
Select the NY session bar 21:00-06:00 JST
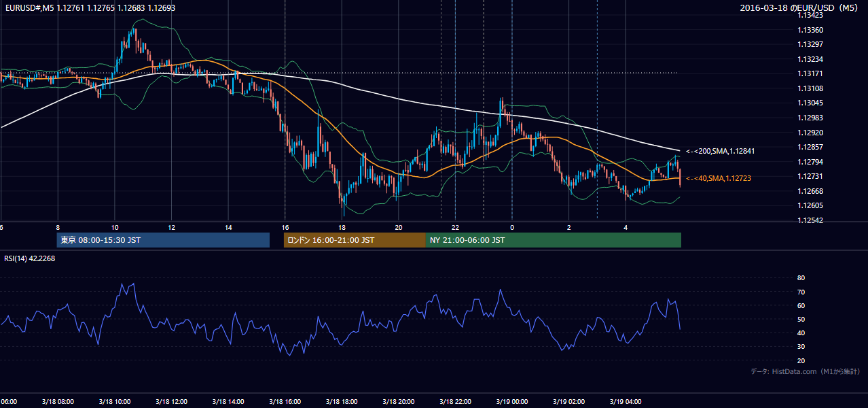tap(554, 240)
